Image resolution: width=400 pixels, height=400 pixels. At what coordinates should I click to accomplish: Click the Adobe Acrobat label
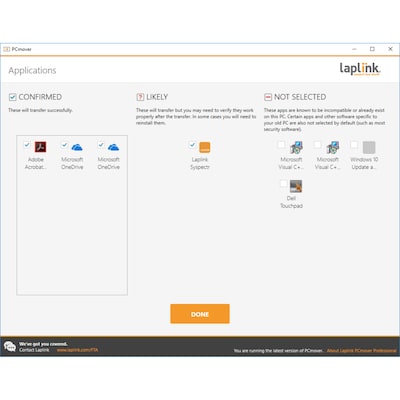(x=36, y=163)
